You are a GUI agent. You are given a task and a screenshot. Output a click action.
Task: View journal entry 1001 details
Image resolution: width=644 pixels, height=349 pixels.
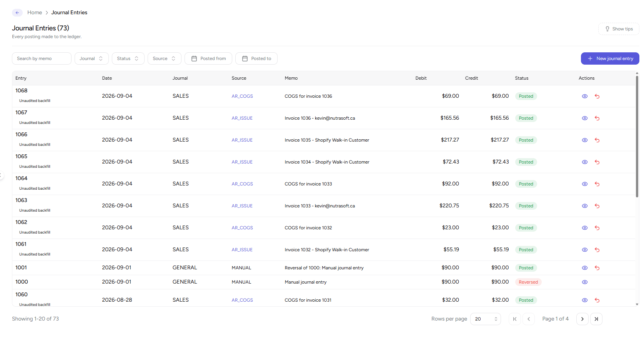[584, 268]
